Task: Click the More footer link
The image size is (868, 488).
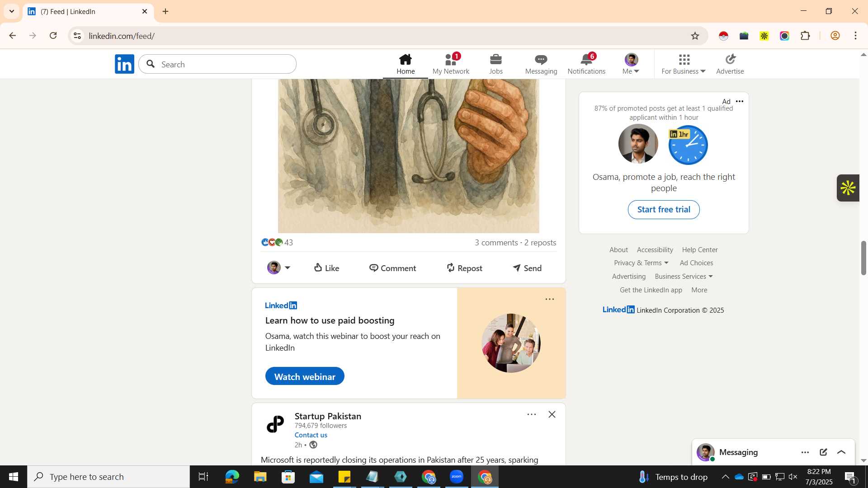Action: pyautogui.click(x=699, y=290)
